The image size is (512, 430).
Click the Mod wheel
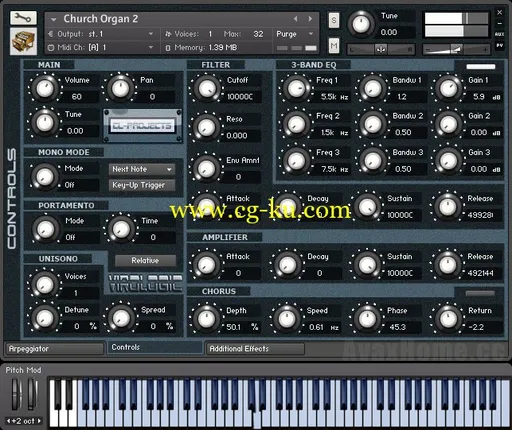[32, 394]
